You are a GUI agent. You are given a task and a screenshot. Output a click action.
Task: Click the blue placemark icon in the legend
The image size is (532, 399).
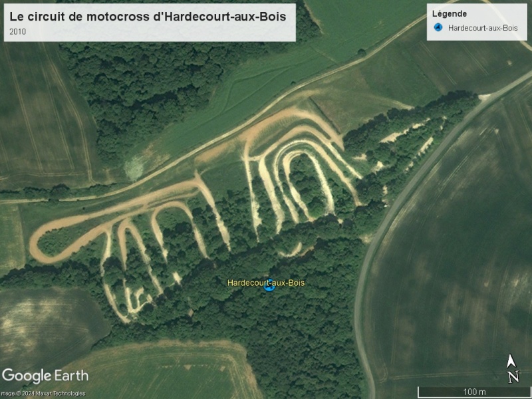(x=438, y=27)
